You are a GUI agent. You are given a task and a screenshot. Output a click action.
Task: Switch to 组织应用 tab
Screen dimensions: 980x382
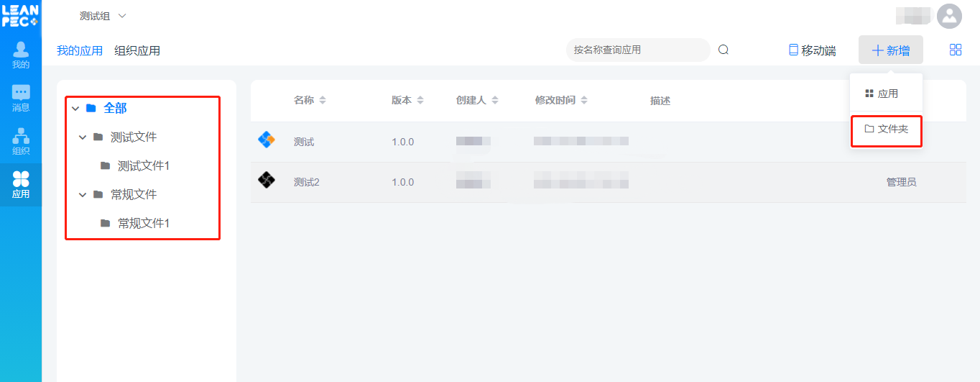coord(137,50)
